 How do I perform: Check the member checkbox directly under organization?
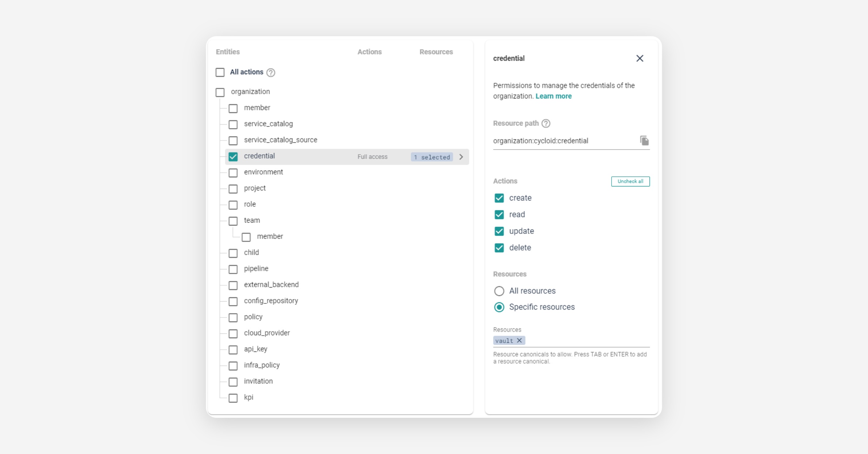coord(233,108)
